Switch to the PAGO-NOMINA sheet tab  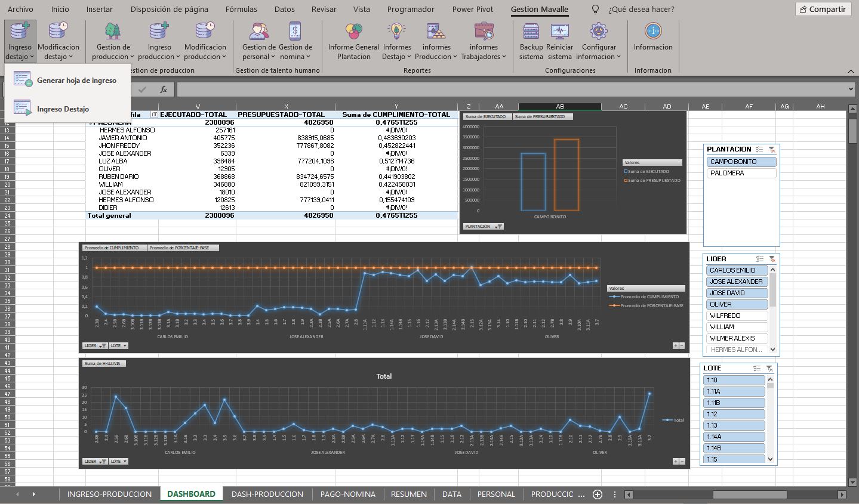tap(348, 494)
